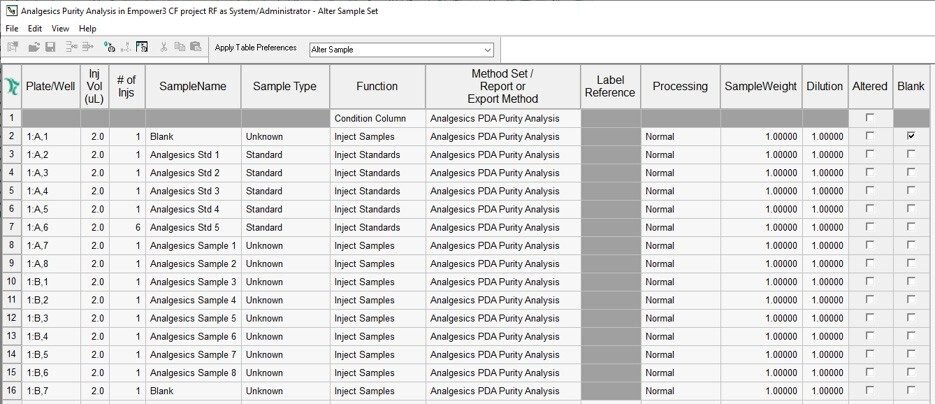The image size is (935, 404).
Task: Click the application icon in title bar
Action: coord(11,10)
